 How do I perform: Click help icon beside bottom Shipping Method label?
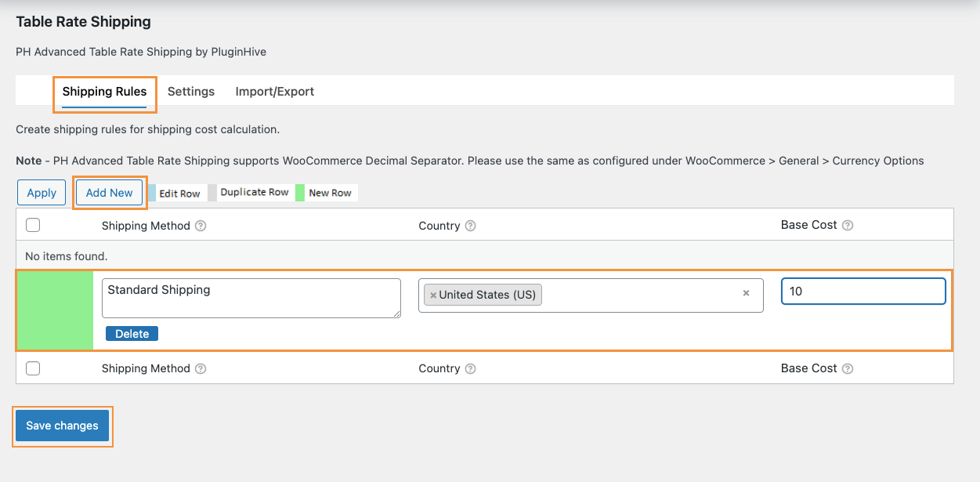pyautogui.click(x=201, y=368)
